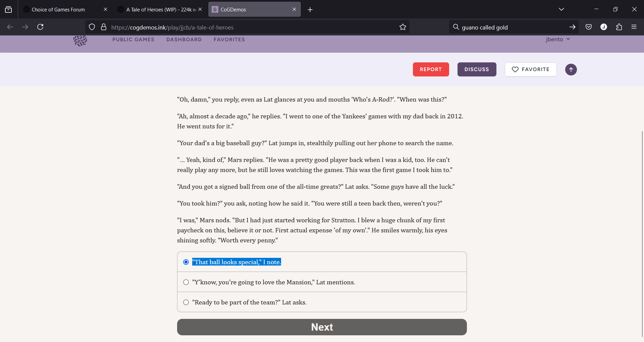Switch to A Tale of Heroes (WIP) tab

[x=161, y=10]
